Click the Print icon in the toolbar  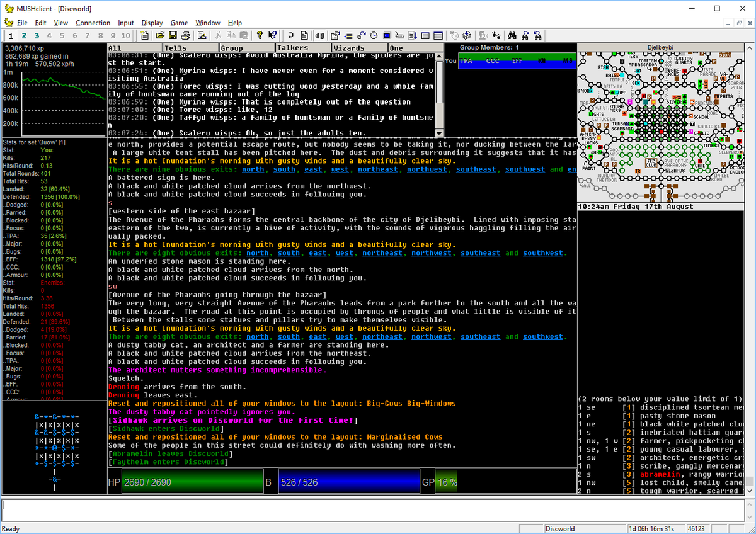pos(186,35)
